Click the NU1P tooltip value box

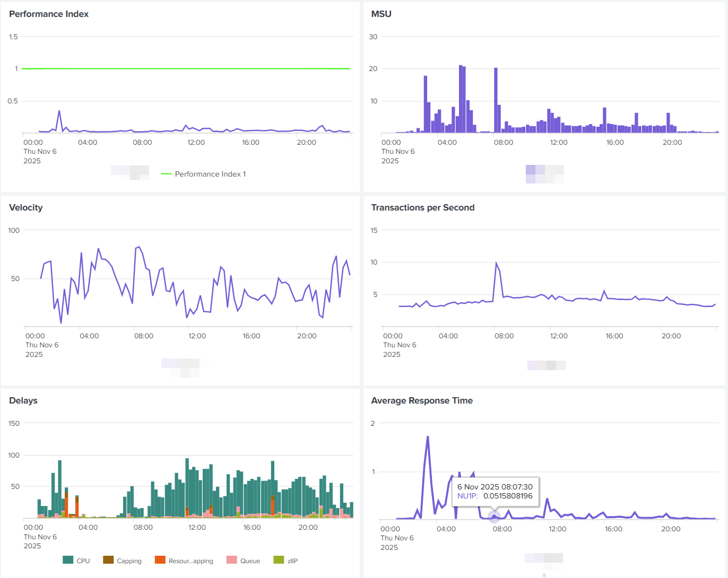[x=495, y=492]
